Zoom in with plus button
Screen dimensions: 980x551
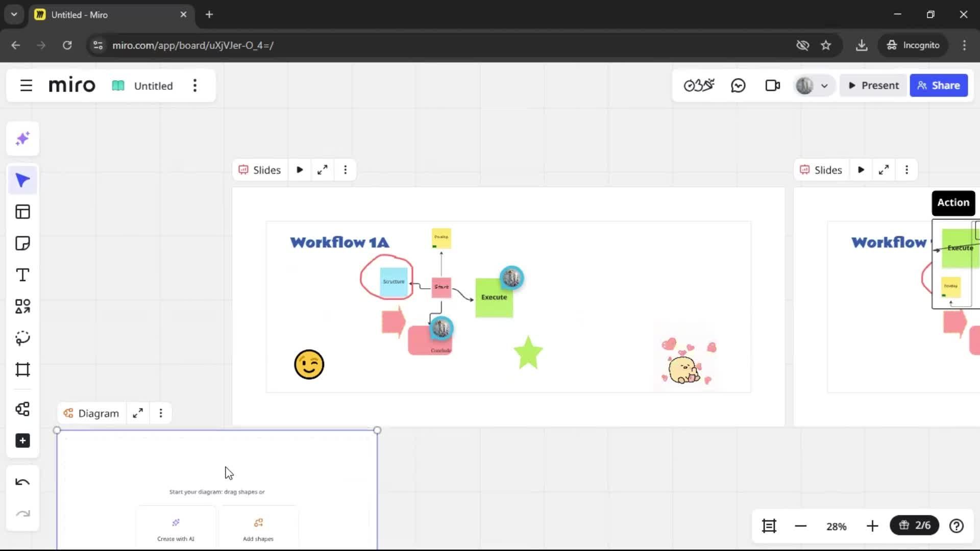[x=872, y=526]
